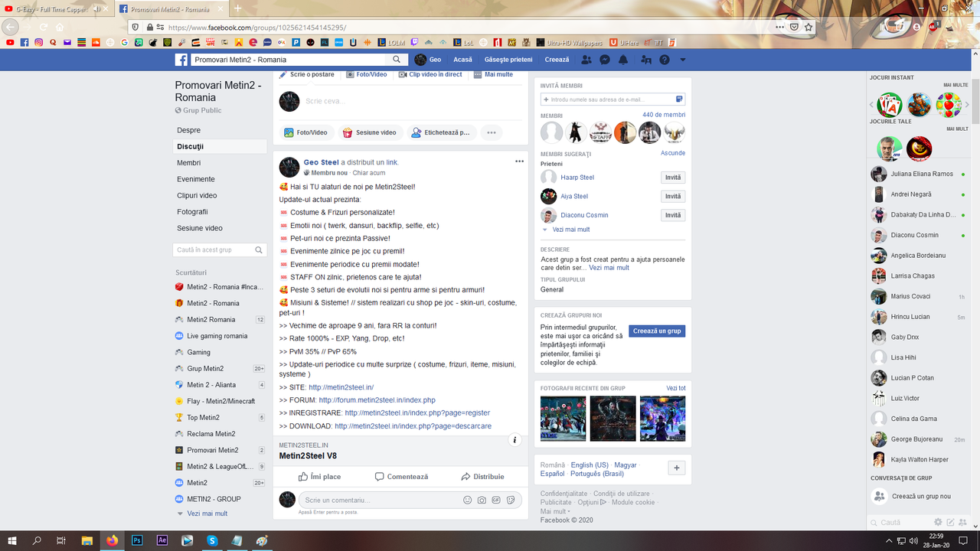
Task: Click the 440 de membri link
Action: pos(664,115)
